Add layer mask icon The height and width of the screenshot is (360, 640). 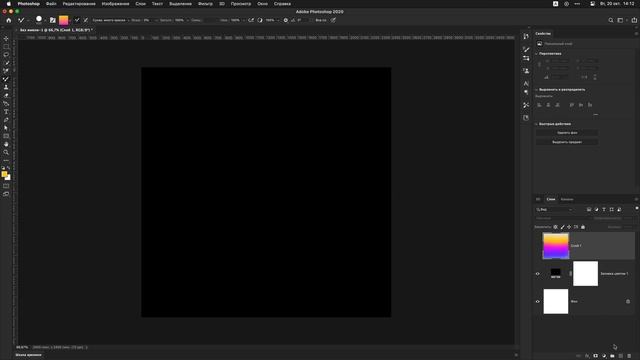point(596,356)
